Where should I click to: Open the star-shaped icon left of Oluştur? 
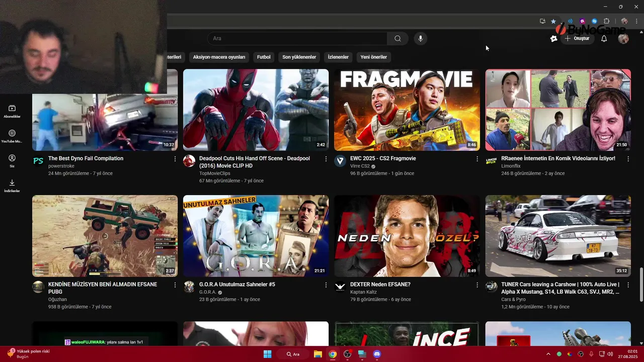point(553,39)
